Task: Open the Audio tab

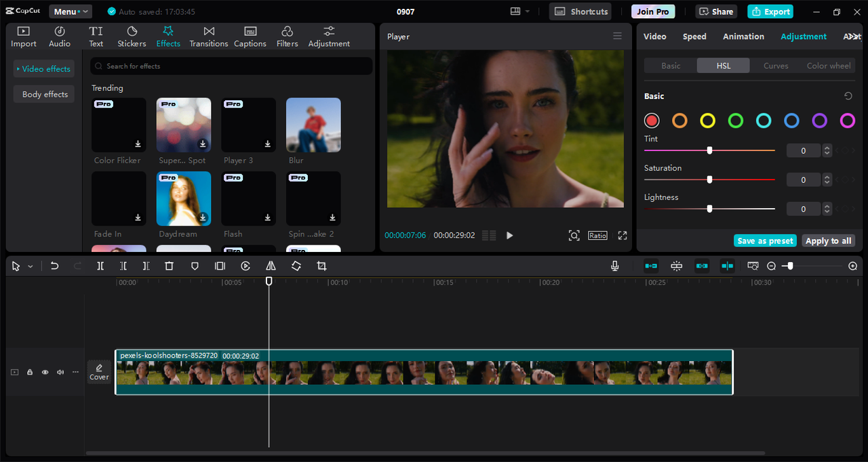Action: tap(60, 37)
